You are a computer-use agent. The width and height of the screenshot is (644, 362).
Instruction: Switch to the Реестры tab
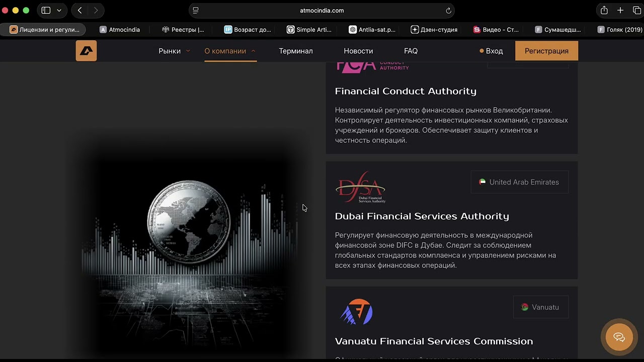pos(183,30)
